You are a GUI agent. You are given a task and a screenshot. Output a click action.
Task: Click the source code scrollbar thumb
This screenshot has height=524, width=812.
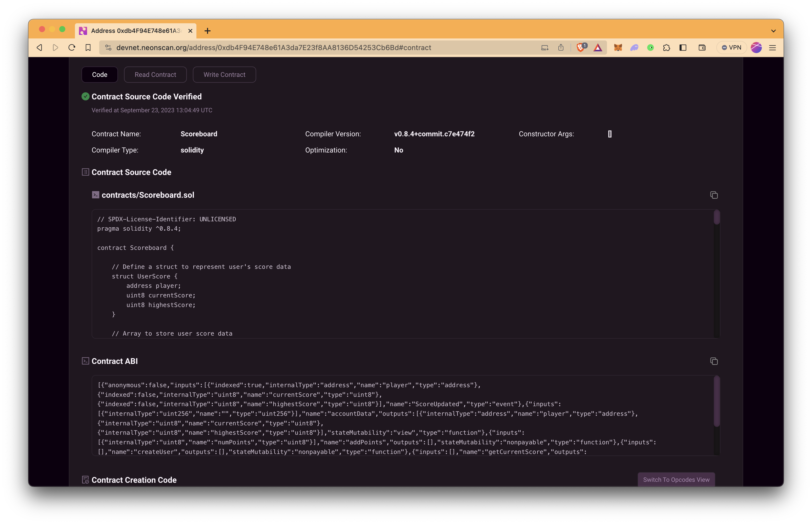point(717,217)
